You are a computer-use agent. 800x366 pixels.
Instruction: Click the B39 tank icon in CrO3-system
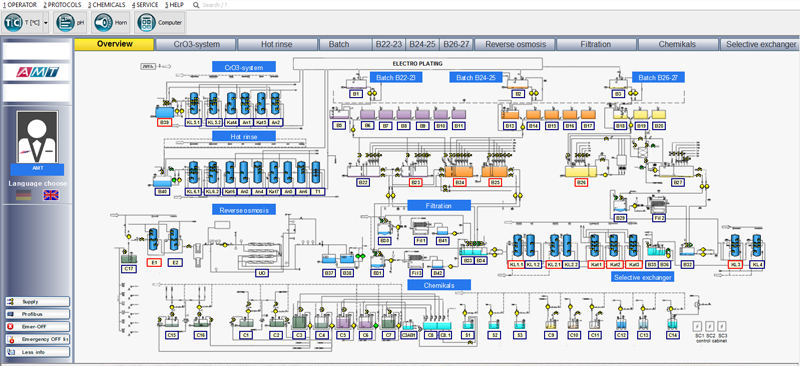pyautogui.click(x=164, y=112)
